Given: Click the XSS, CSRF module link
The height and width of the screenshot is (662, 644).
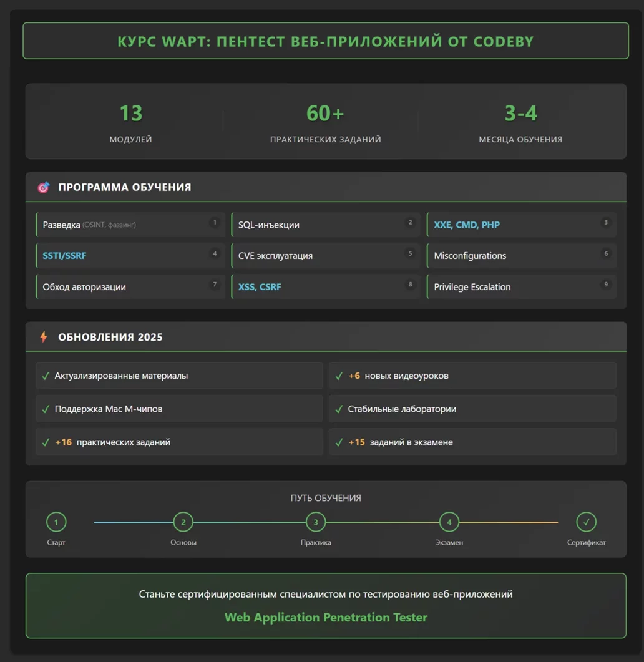Looking at the screenshot, I should 260,287.
